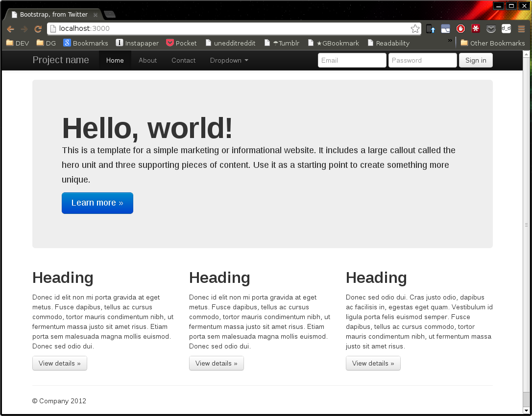Viewport: 532px width, 416px height.
Task: Click the red asterisk LastPass extension icon
Action: [x=476, y=29]
